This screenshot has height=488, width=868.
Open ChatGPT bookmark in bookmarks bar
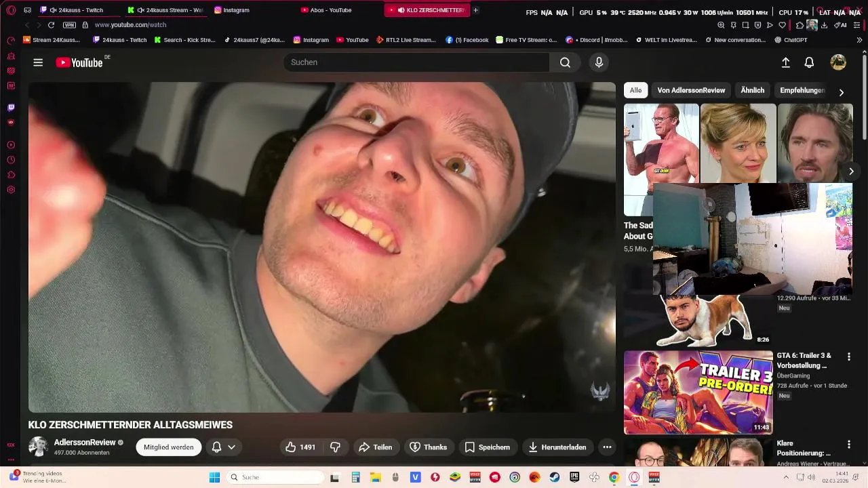pyautogui.click(x=791, y=40)
